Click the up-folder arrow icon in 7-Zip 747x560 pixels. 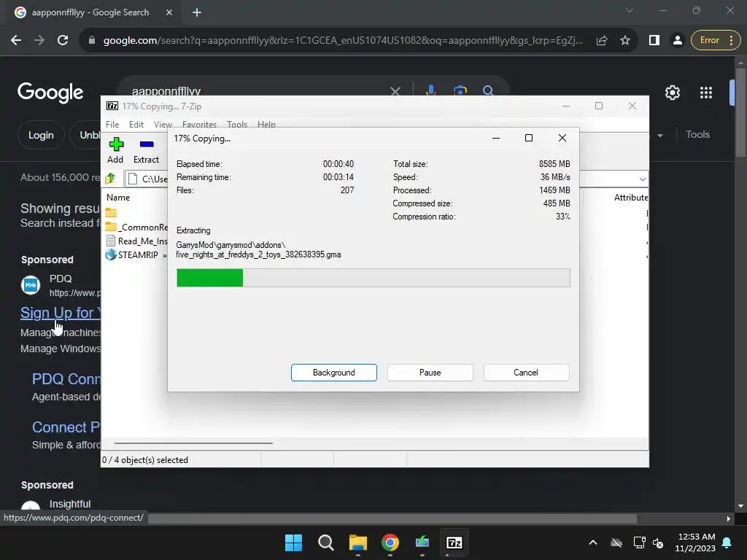click(x=111, y=179)
